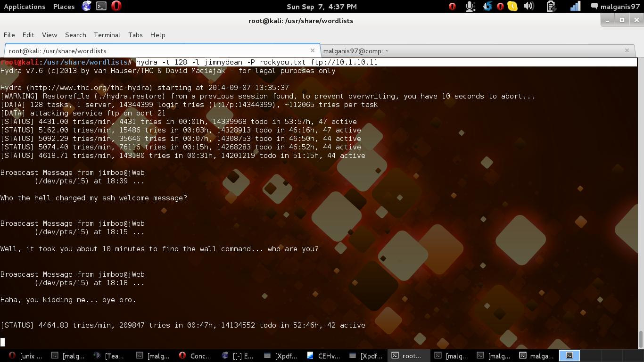This screenshot has width=644, height=362.
Task: Open sound volume indicator
Action: (x=528, y=6)
